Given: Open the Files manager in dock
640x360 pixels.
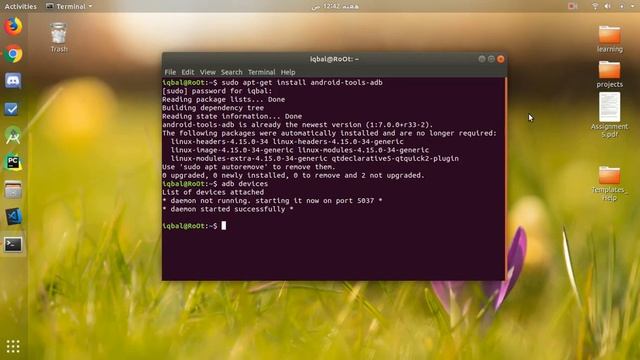Looking at the screenshot, I should [13, 190].
